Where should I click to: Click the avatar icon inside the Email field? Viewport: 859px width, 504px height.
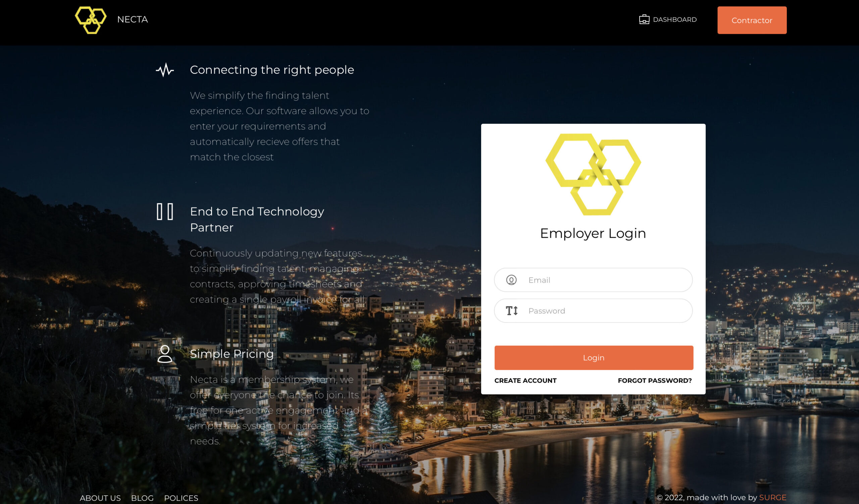click(x=512, y=280)
